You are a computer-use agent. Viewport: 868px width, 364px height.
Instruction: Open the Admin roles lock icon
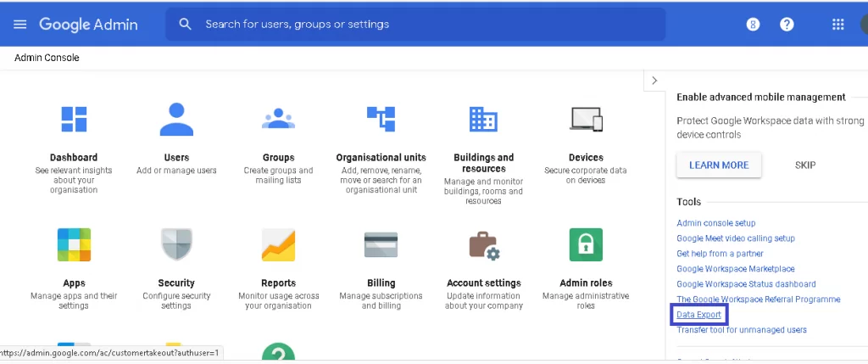click(x=586, y=245)
